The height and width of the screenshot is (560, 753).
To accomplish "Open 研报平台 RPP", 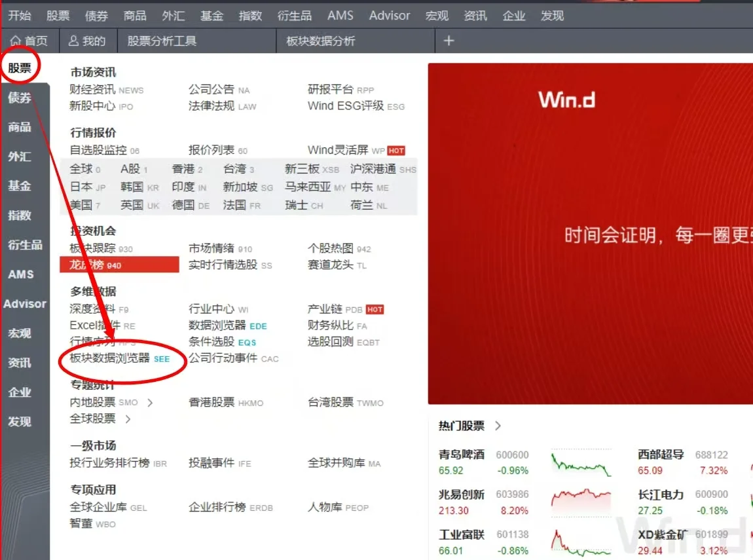I will click(x=341, y=89).
